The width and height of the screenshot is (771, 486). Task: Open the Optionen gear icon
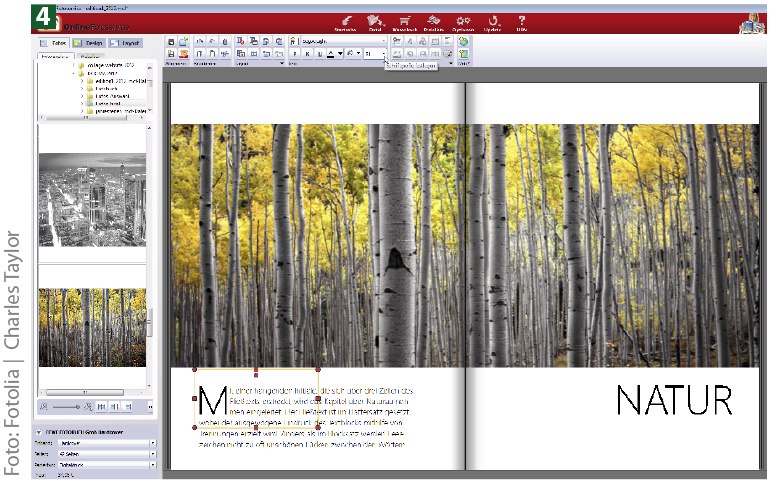coord(463,19)
